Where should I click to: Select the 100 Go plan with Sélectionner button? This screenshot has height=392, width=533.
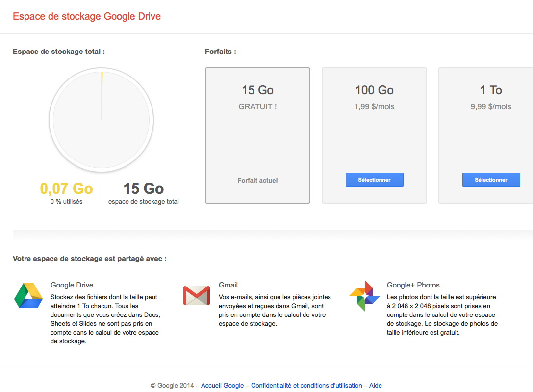pyautogui.click(x=374, y=180)
